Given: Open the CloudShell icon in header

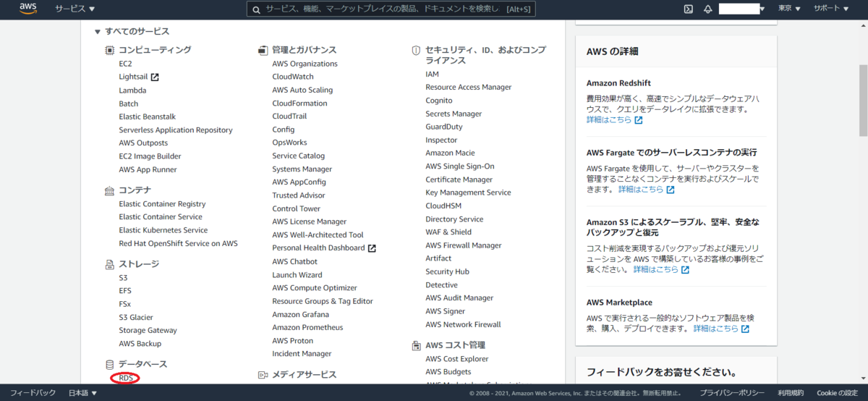Looking at the screenshot, I should [x=689, y=9].
